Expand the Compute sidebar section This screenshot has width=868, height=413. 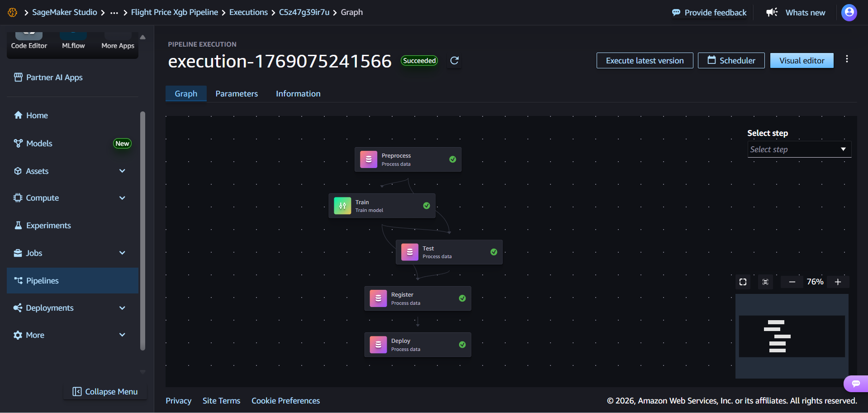click(122, 198)
